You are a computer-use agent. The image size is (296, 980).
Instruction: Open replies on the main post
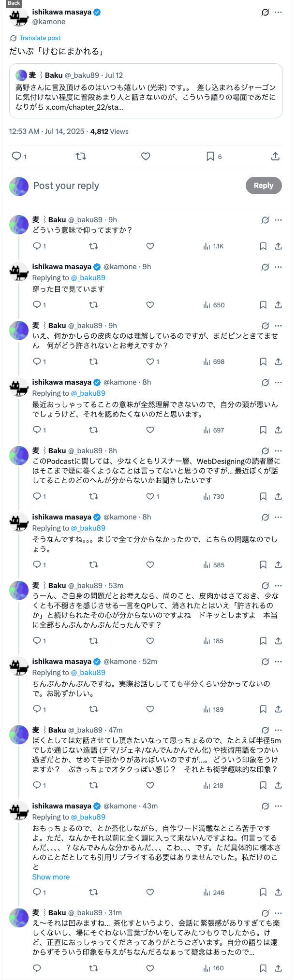pyautogui.click(x=16, y=156)
